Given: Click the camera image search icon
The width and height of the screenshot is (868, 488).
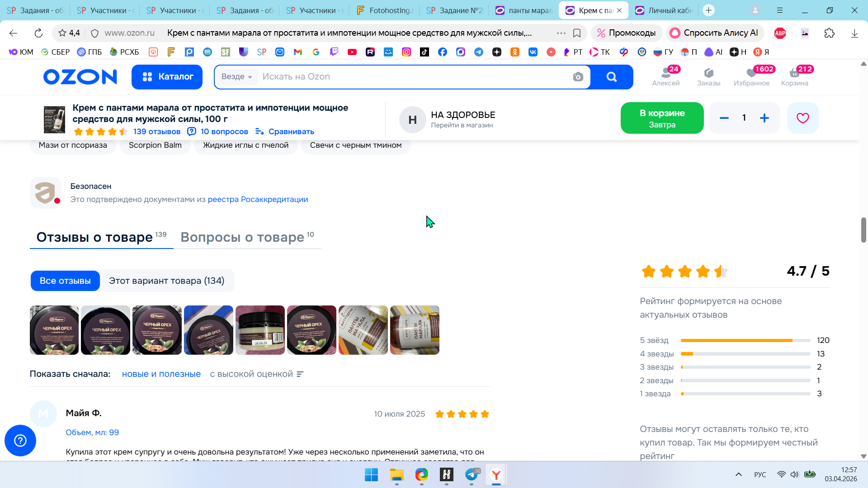Looking at the screenshot, I should pyautogui.click(x=578, y=77).
